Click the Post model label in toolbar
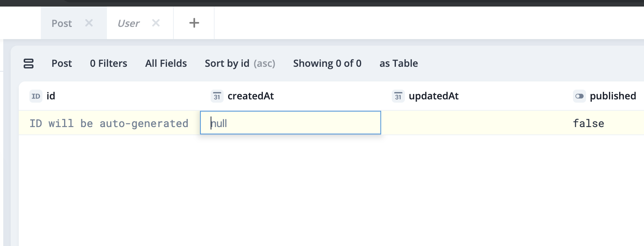Image resolution: width=644 pixels, height=246 pixels. coord(61,64)
